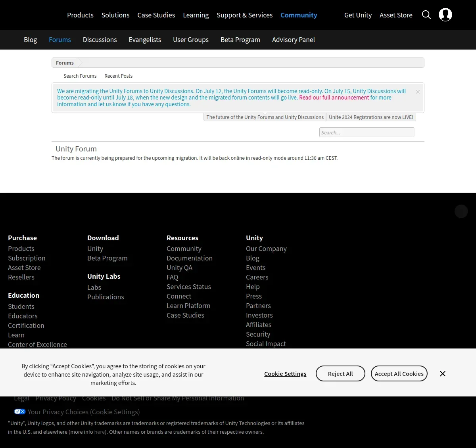The height and width of the screenshot is (448, 476).
Task: Open the User Groups tab
Action: 191,40
